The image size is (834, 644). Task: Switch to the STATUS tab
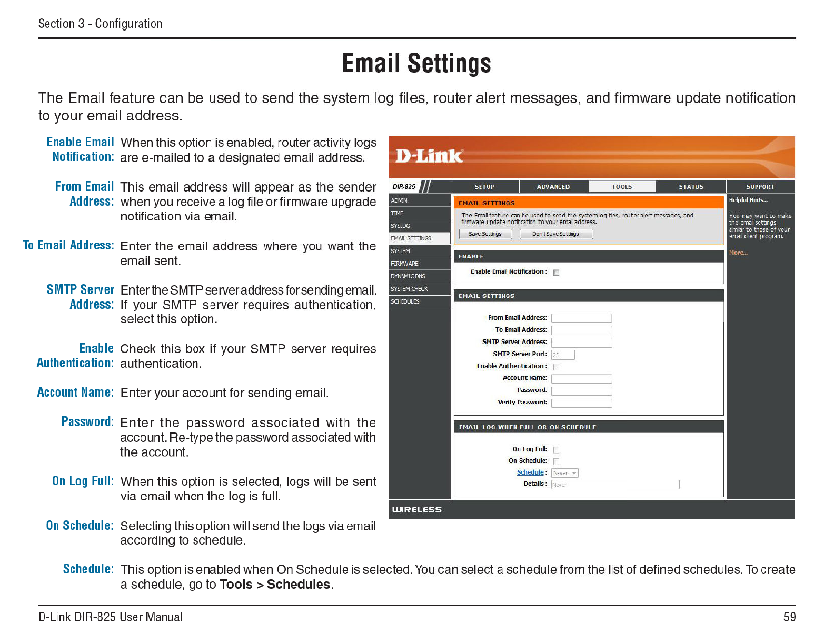[691, 187]
